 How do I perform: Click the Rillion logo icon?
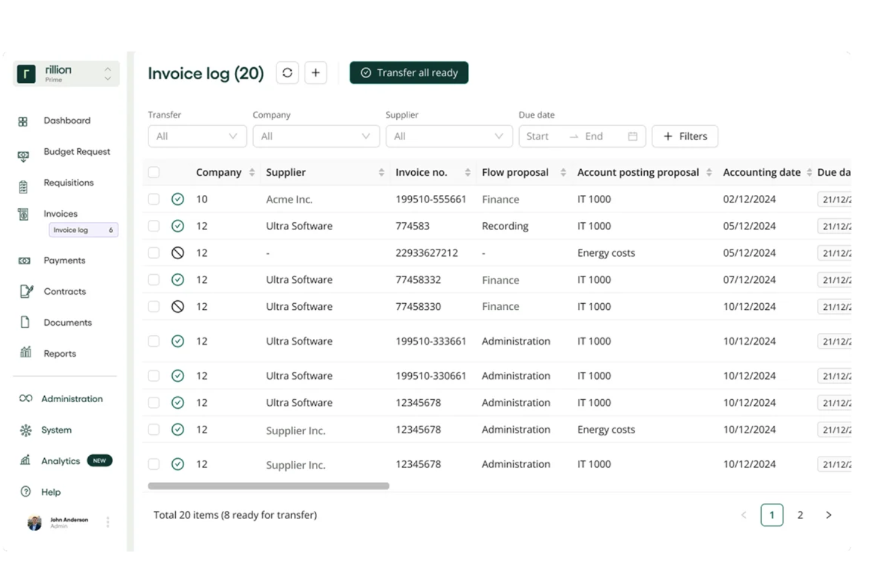click(26, 74)
